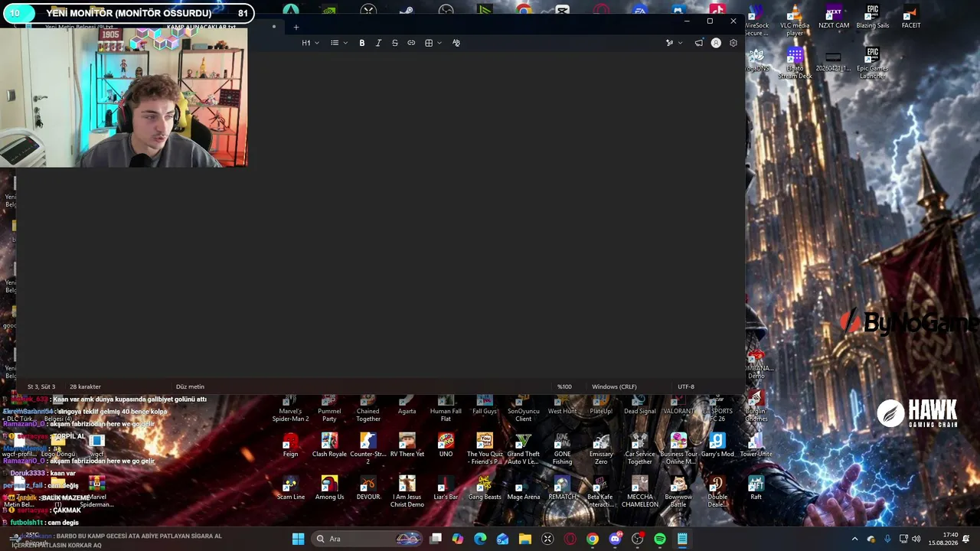Open Notepad settings gear
The width and height of the screenshot is (980, 551).
[x=733, y=43]
